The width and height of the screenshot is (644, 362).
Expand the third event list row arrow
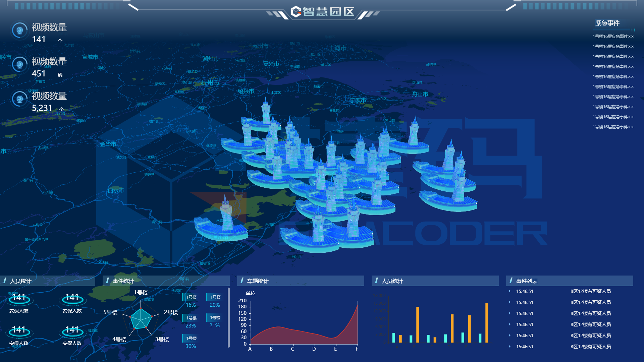click(x=510, y=313)
